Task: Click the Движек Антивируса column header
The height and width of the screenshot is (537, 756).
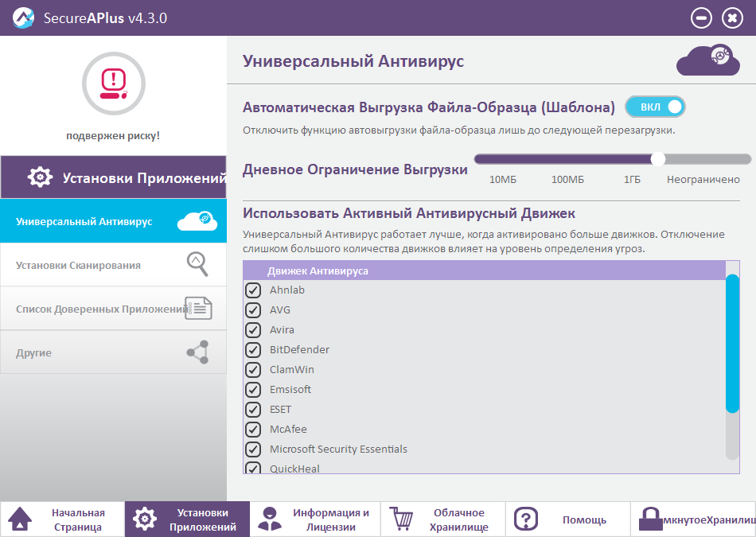Action: click(x=484, y=270)
